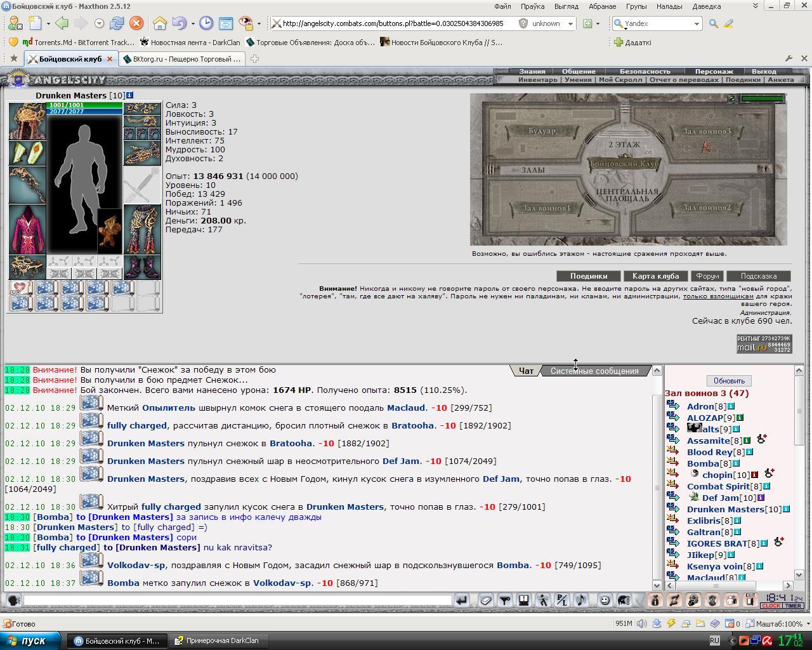Open new tab plus button

pyautogui.click(x=254, y=58)
